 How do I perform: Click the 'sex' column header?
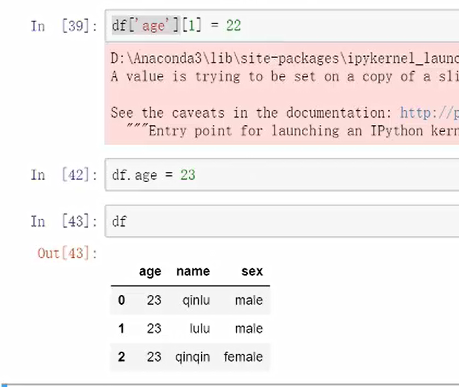click(252, 271)
